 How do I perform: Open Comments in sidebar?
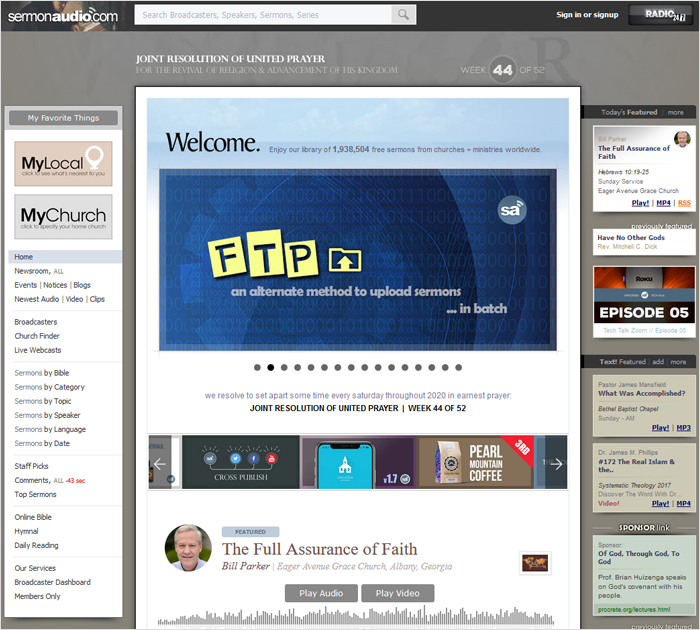pyautogui.click(x=32, y=480)
